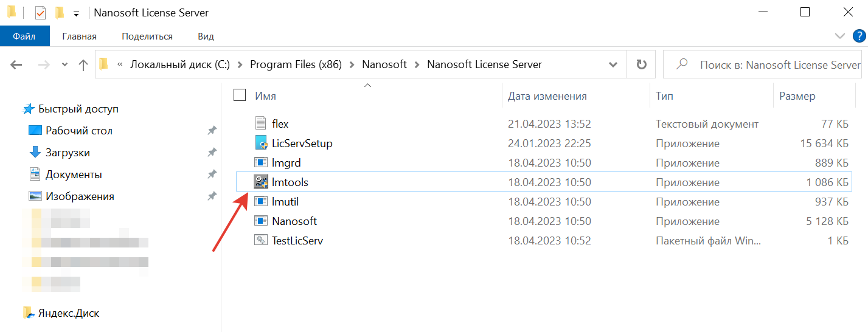Select the Nanosoft application icon
868x332 pixels.
click(x=261, y=221)
